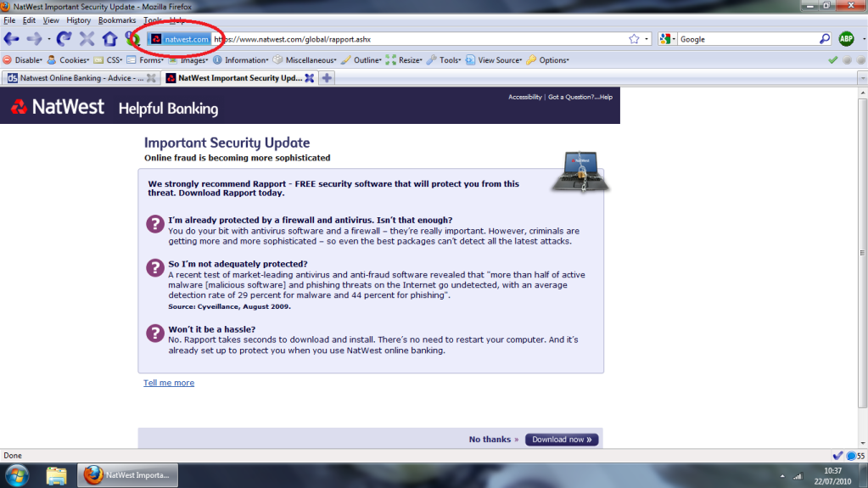
Task: Click the search magnifier icon
Action: click(x=825, y=39)
